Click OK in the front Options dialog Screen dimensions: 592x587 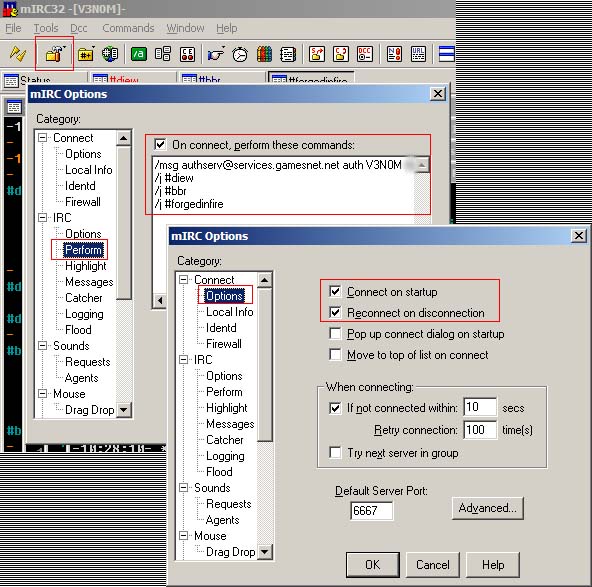[x=373, y=565]
